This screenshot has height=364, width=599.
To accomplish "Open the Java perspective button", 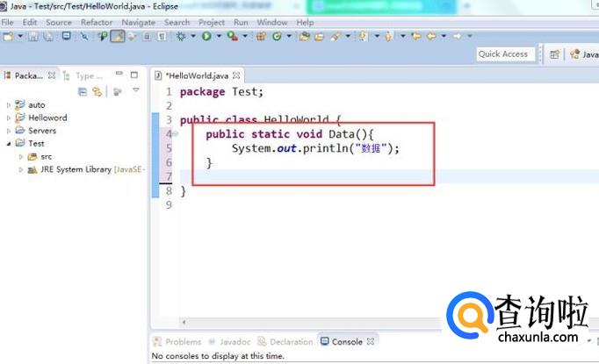I will point(583,54).
